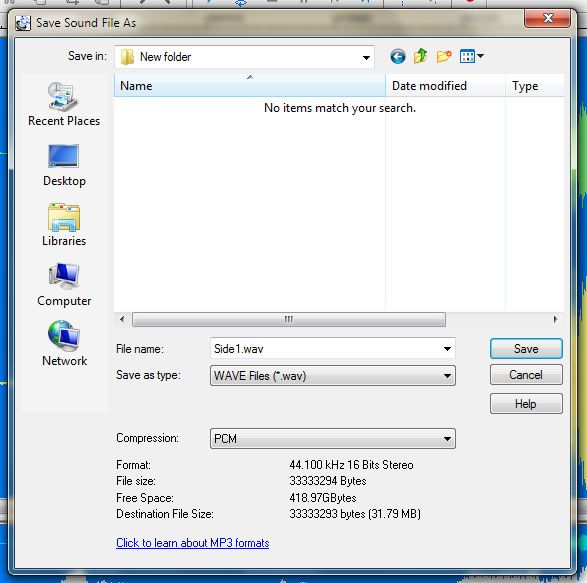
Task: Sort by the Name column header
Action: click(x=250, y=86)
